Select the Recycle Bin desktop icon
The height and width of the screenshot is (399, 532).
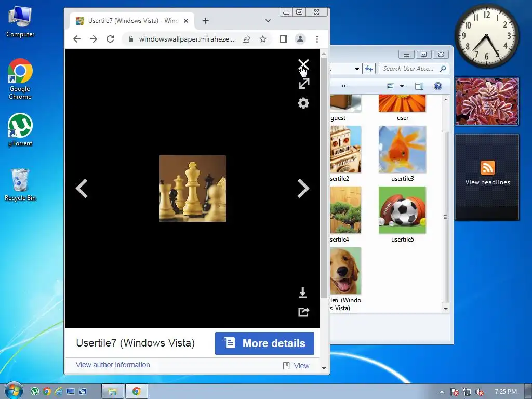coord(20,184)
